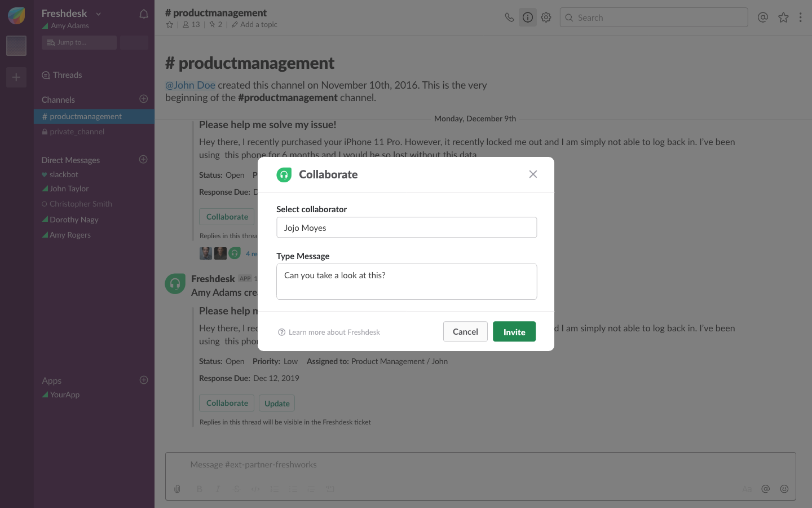Click the Invite button
The height and width of the screenshot is (508, 812).
click(514, 332)
